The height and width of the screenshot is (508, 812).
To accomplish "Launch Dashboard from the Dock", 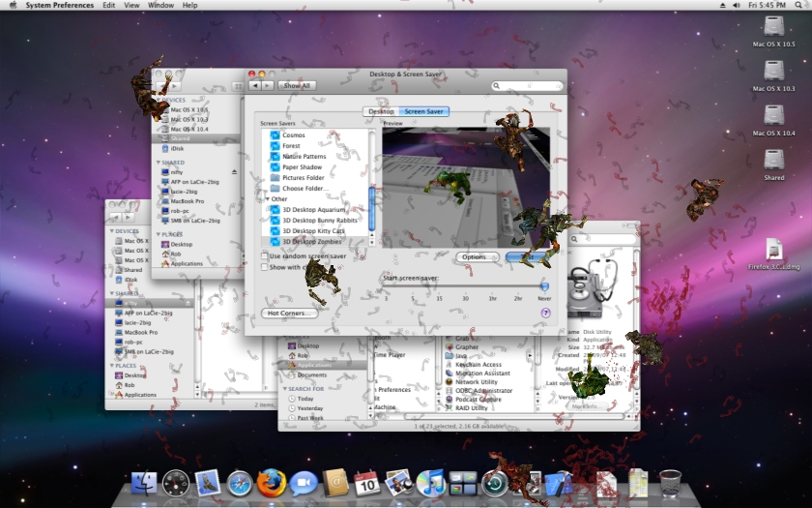I will (176, 483).
